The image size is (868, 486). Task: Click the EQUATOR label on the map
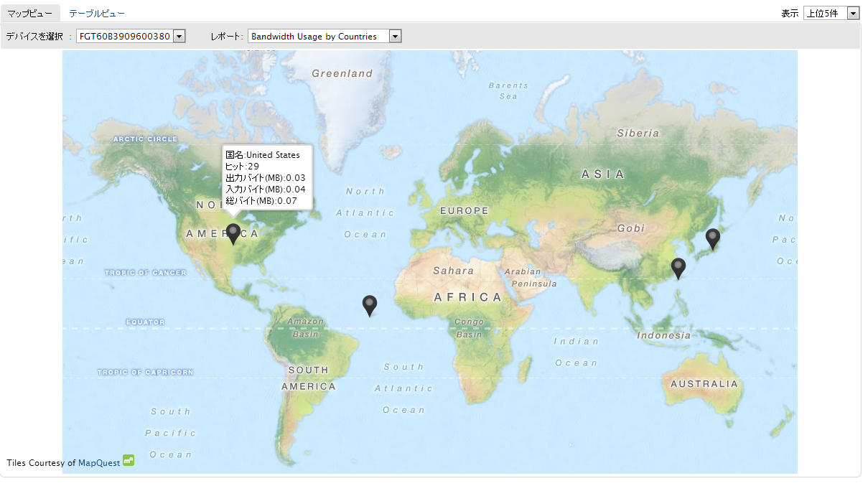[146, 322]
